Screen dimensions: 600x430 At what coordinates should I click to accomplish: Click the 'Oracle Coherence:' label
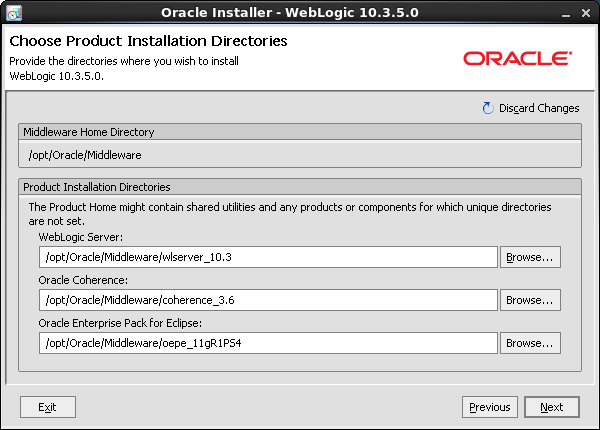(83, 280)
